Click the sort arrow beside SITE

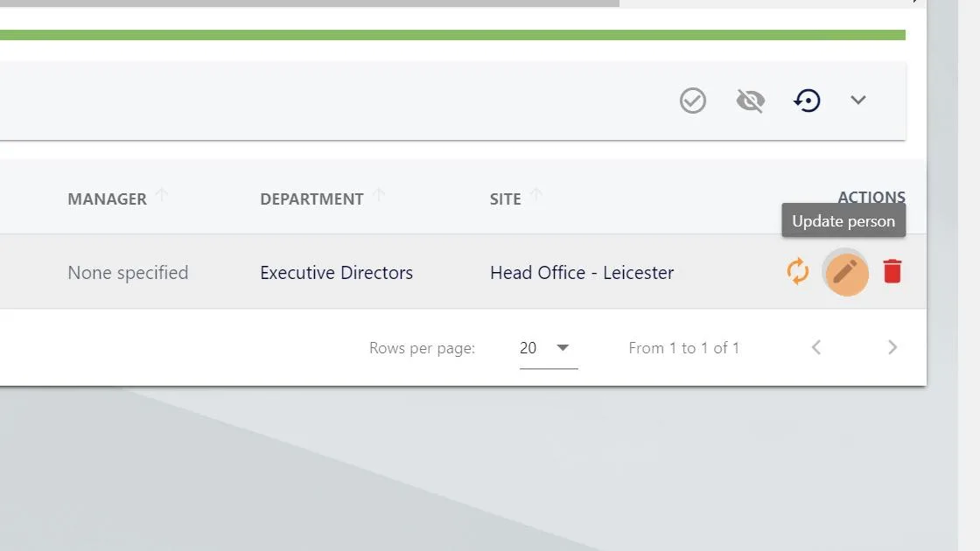[x=535, y=195]
